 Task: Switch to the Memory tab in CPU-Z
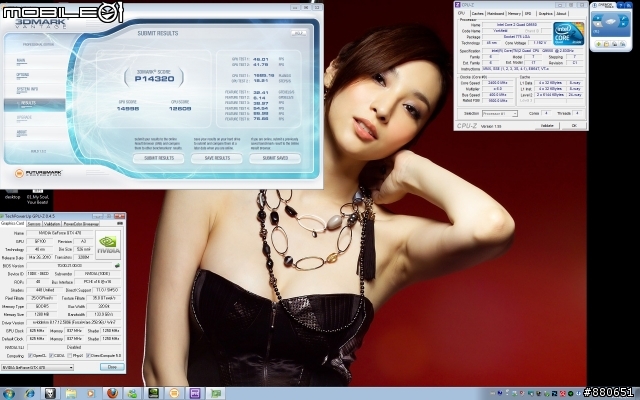tap(514, 14)
